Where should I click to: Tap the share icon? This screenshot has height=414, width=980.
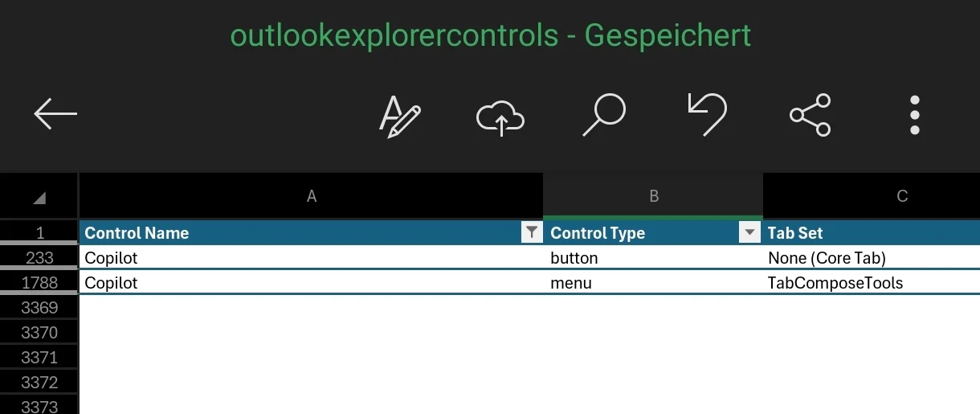point(811,115)
